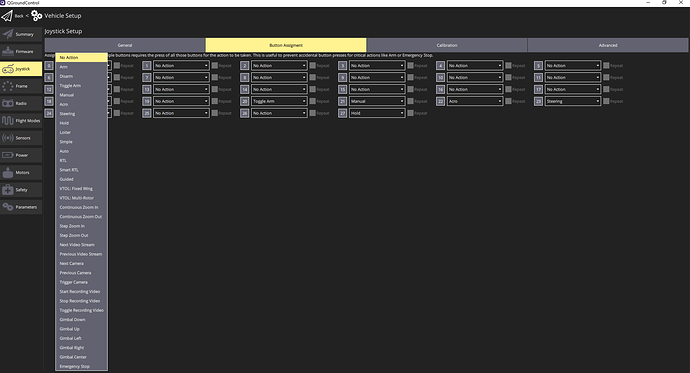Enable Repeat for button 15
The height and width of the screenshot is (373, 690).
(x=410, y=89)
